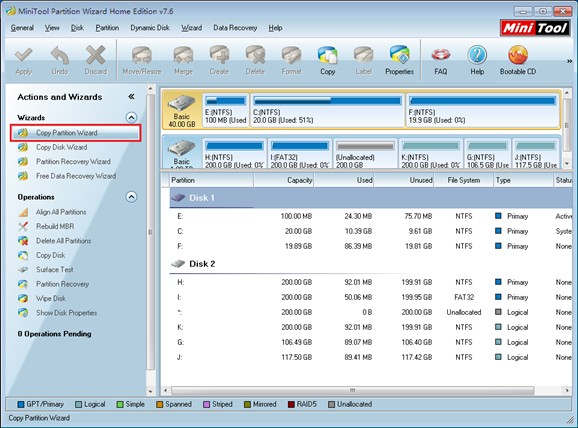Sort by File System column header
The width and height of the screenshot is (578, 428).
(x=464, y=180)
